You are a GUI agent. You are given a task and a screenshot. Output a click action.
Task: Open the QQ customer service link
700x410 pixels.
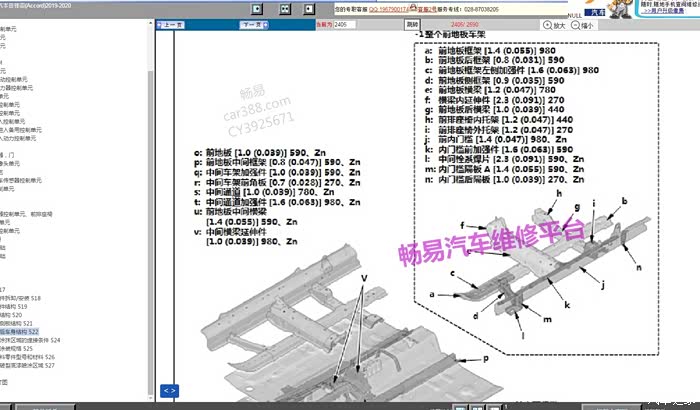click(x=389, y=9)
